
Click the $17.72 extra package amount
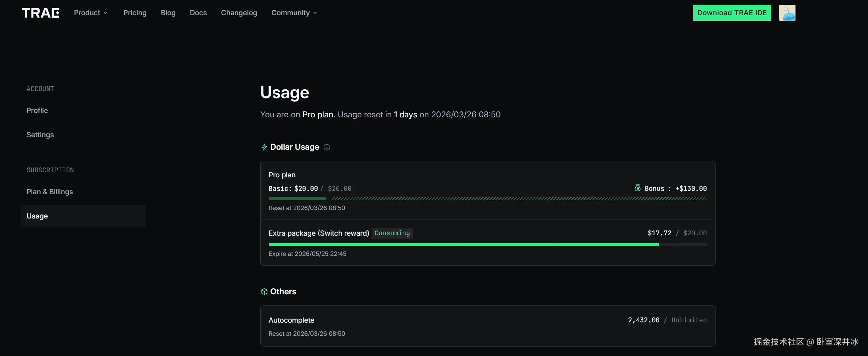click(659, 233)
